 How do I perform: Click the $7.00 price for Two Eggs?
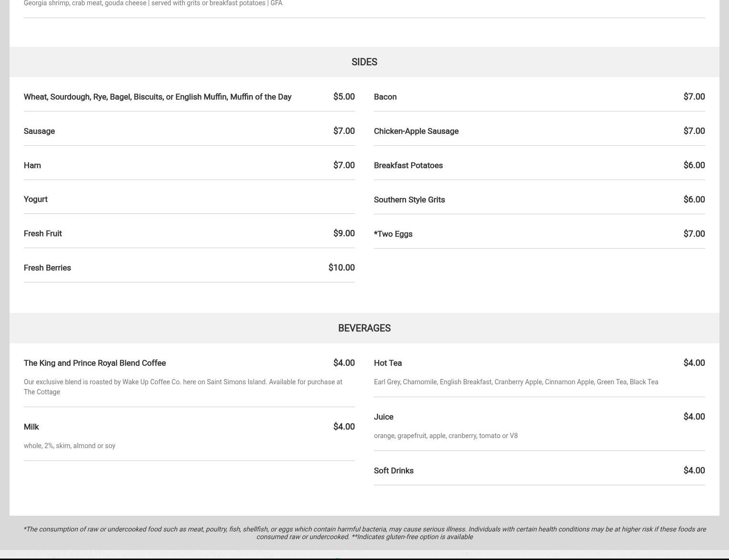pos(694,234)
